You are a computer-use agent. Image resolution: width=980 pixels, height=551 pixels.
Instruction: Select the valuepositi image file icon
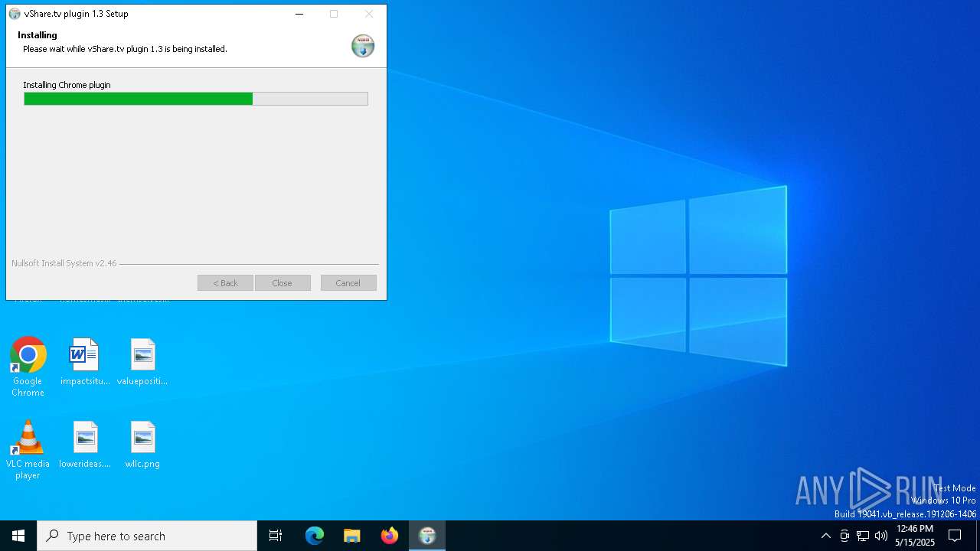coord(142,363)
